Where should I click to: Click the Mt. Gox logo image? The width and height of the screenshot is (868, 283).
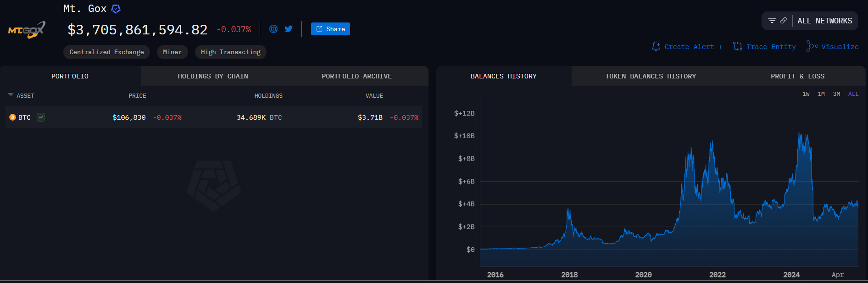click(x=27, y=30)
